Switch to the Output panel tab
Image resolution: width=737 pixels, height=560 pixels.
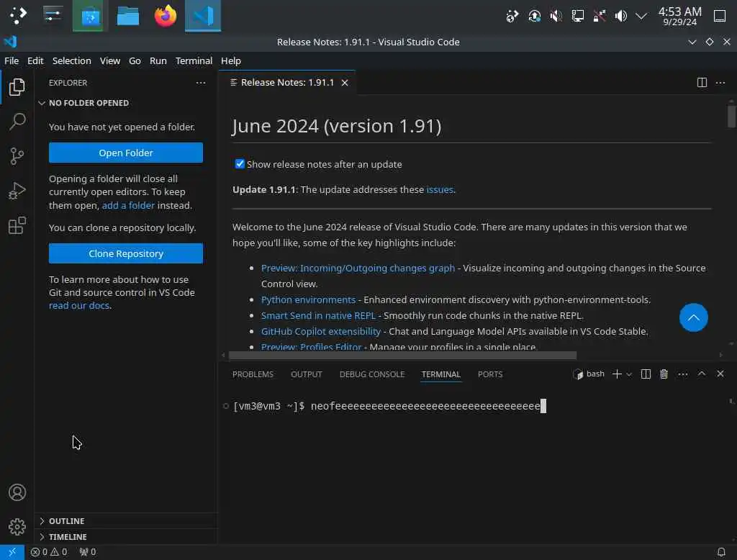click(x=307, y=374)
